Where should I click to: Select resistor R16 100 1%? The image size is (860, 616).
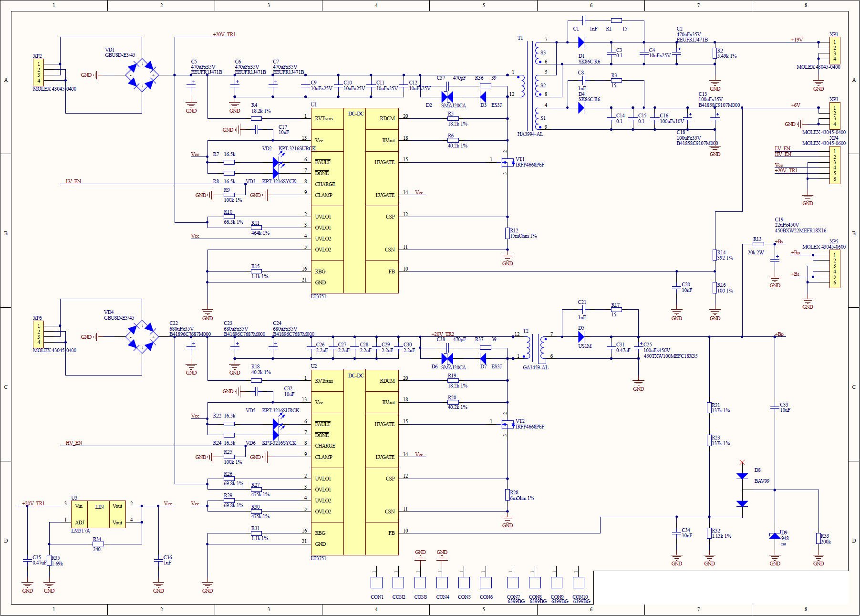click(715, 288)
